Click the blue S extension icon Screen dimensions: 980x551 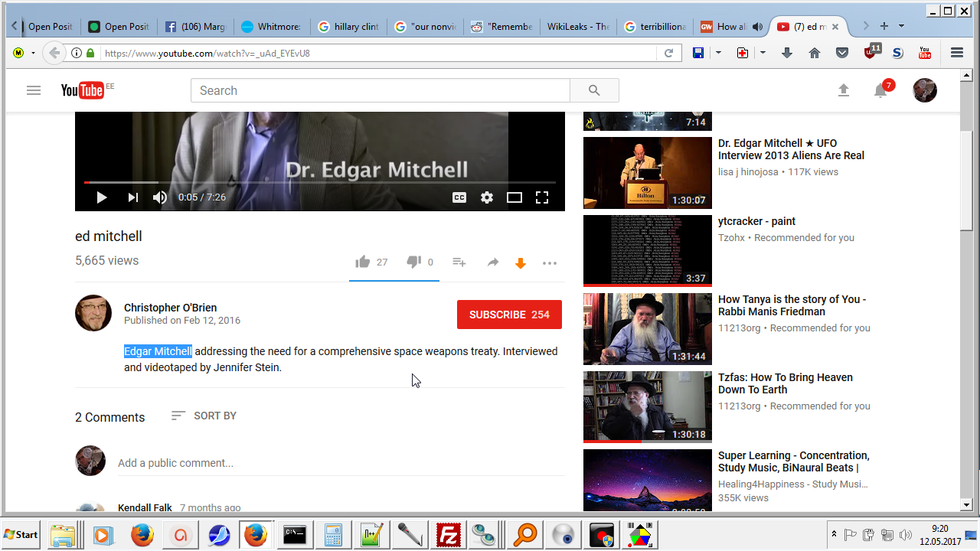point(897,53)
